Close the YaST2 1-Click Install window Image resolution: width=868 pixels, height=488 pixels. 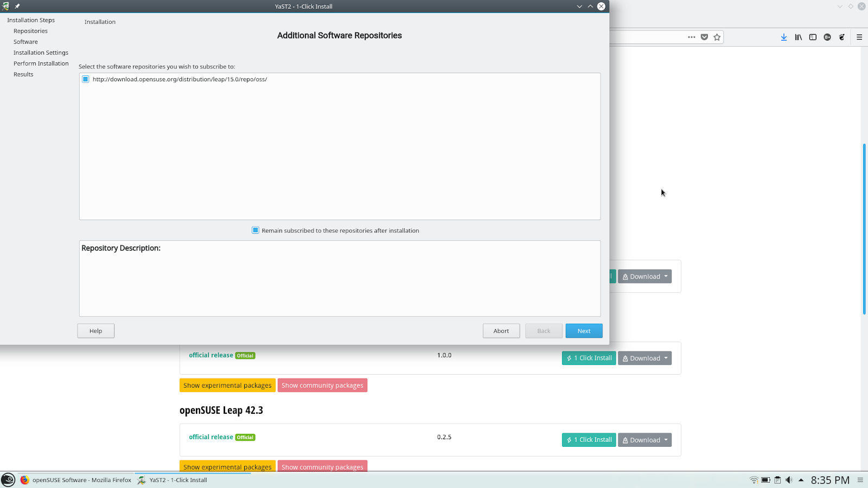click(601, 7)
